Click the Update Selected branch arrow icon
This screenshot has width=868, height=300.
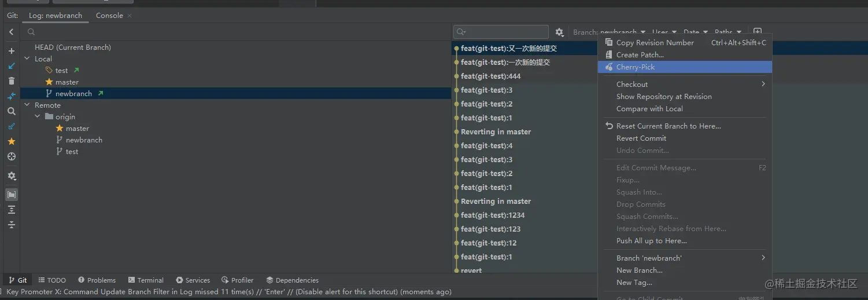12,66
